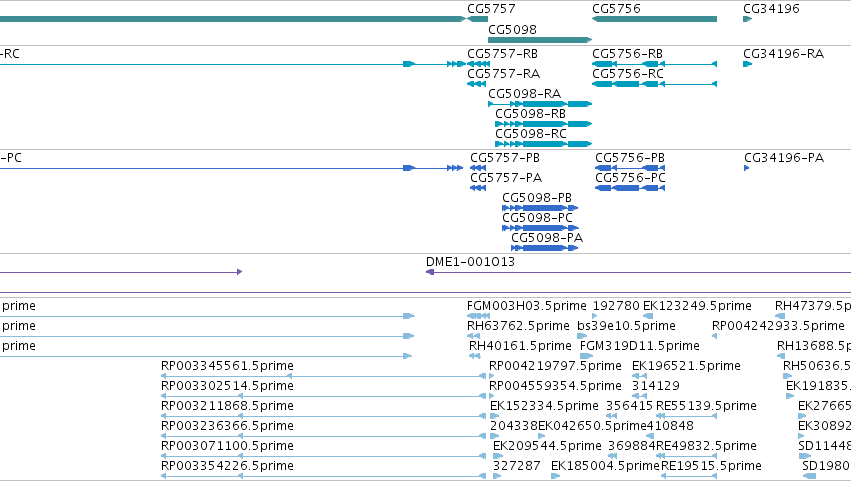Viewport: 851px width, 481px height.
Task: Select the 314129 EST label
Action: (656, 387)
